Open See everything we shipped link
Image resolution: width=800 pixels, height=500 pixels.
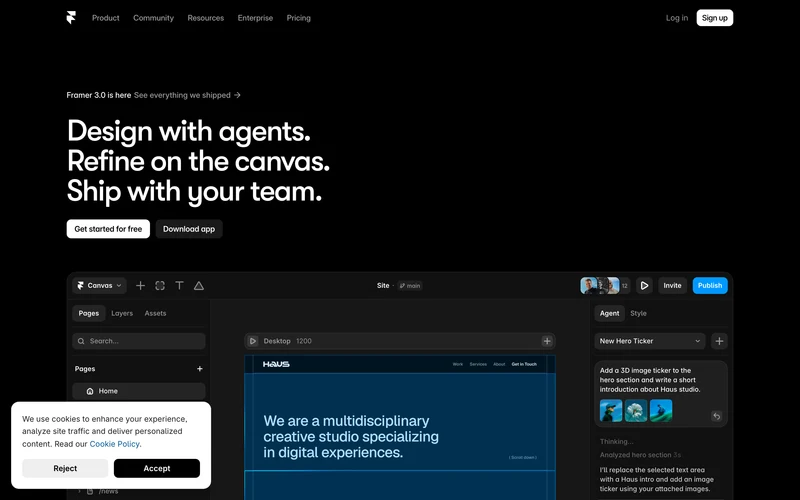[187, 95]
